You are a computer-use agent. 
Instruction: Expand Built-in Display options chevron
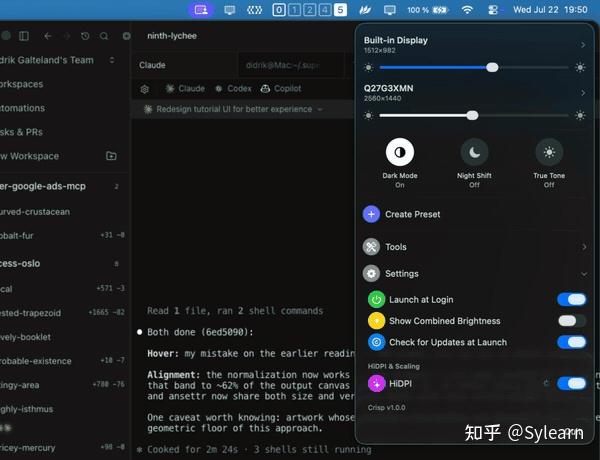pyautogui.click(x=583, y=45)
